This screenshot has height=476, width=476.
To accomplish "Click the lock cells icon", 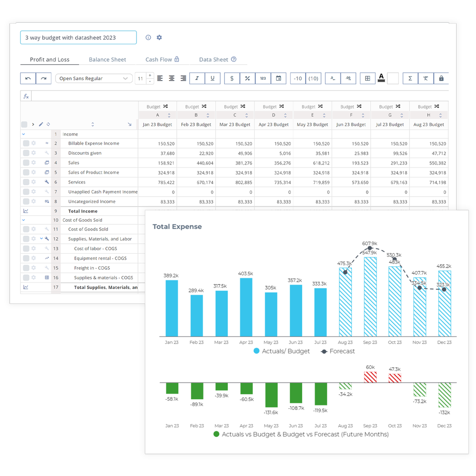I will click(x=441, y=78).
